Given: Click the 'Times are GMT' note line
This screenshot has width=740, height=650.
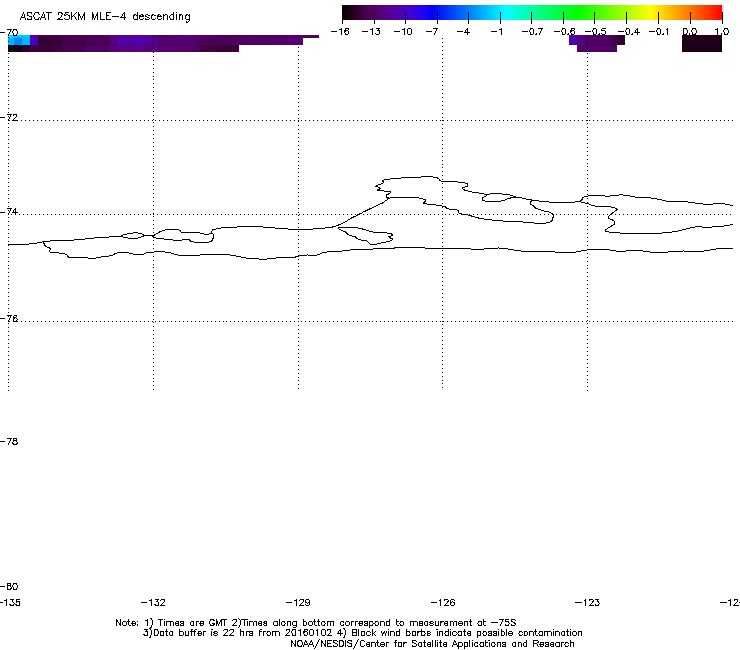Looking at the screenshot, I should [316, 623].
